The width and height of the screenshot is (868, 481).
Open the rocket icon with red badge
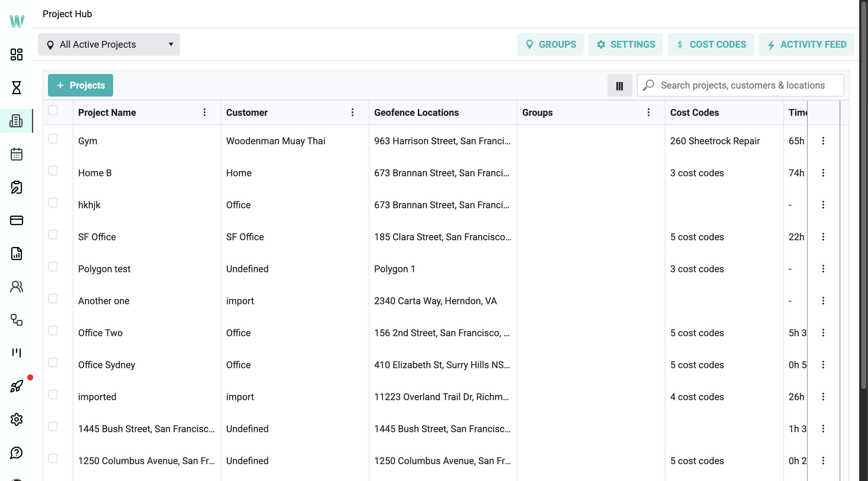[16, 386]
